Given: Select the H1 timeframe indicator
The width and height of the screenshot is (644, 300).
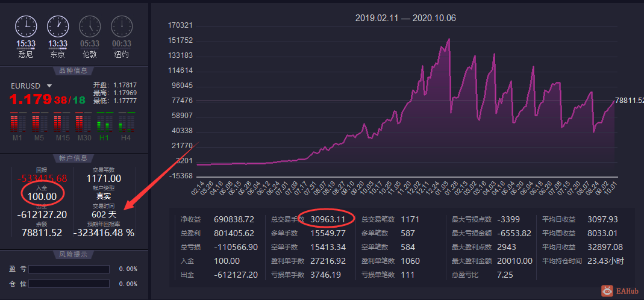Looking at the screenshot, I should (104, 125).
